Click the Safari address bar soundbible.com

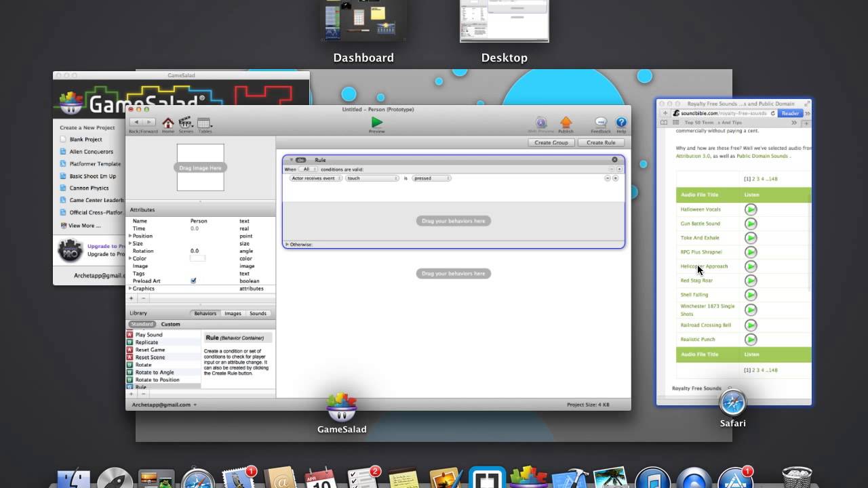724,113
